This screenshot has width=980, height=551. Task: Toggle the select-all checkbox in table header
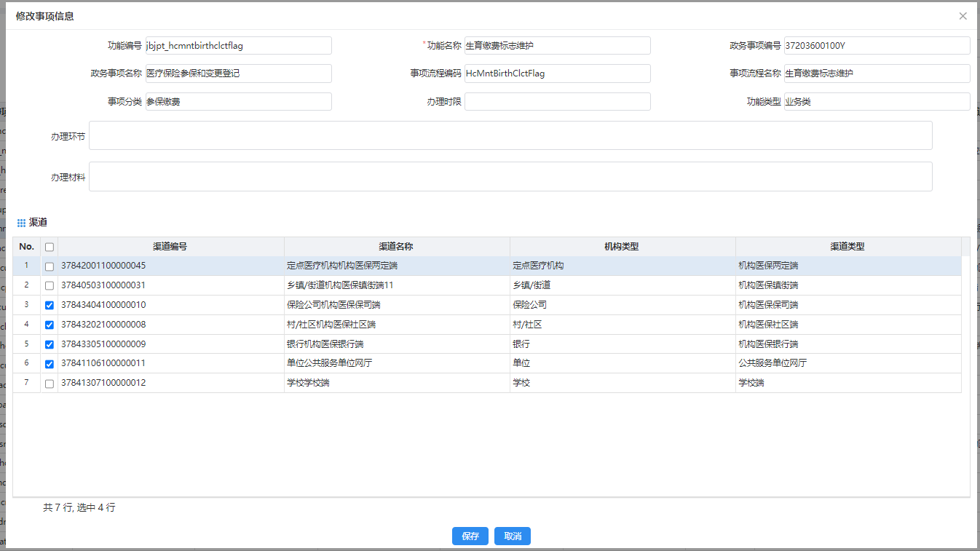coord(50,247)
